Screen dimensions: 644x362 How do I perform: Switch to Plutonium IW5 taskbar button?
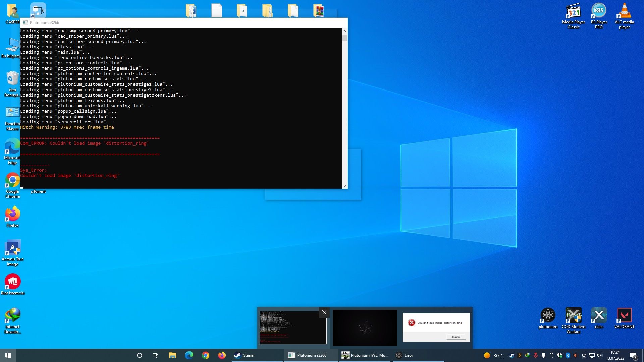coord(365,355)
